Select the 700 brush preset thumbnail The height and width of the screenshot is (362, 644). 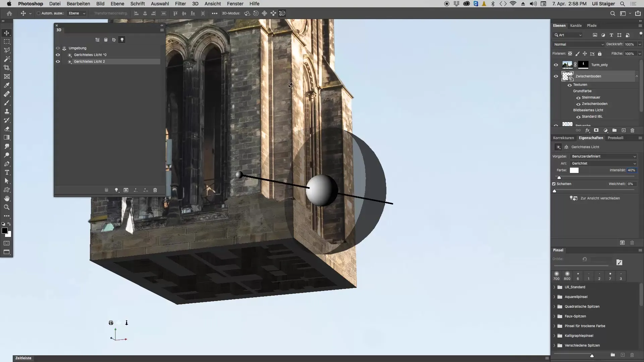click(x=556, y=276)
